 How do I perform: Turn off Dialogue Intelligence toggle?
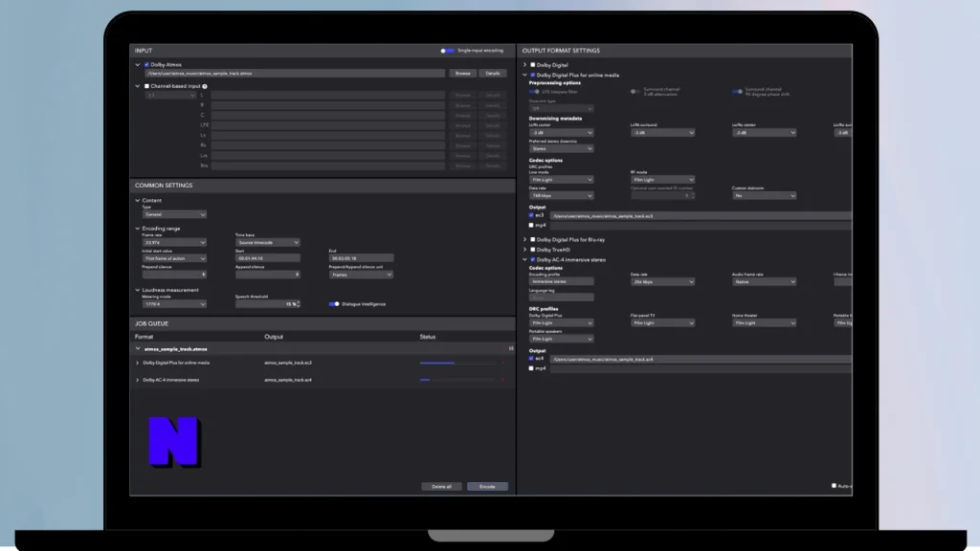tap(334, 304)
